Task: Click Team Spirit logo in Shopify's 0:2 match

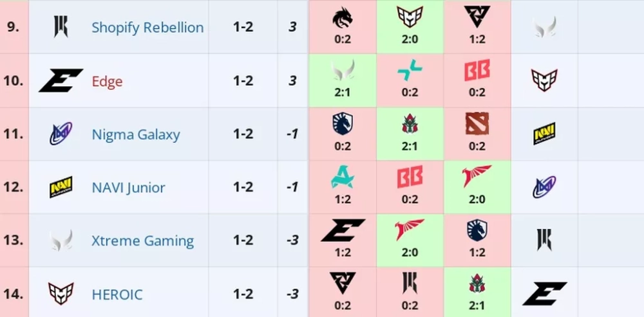Action: tap(343, 19)
